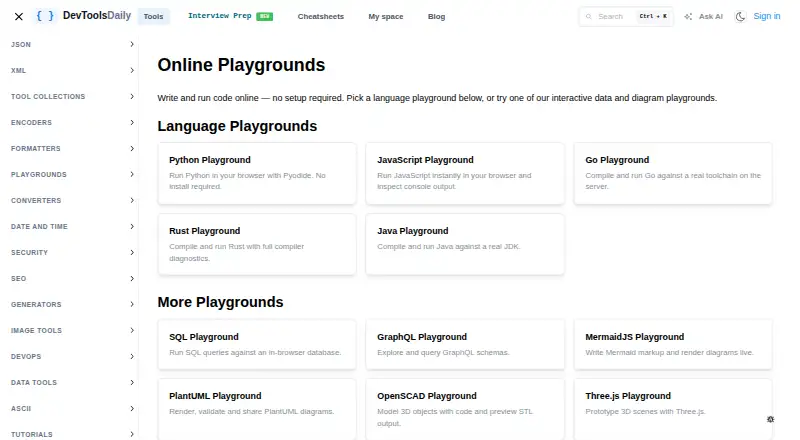Expand the JSON sidebar category

click(x=72, y=44)
